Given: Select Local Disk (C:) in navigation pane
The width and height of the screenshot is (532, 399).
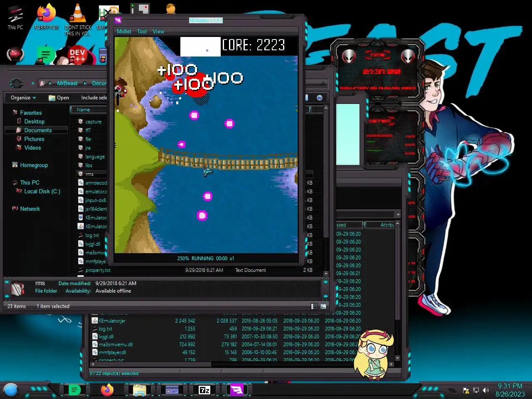Looking at the screenshot, I should point(42,191).
